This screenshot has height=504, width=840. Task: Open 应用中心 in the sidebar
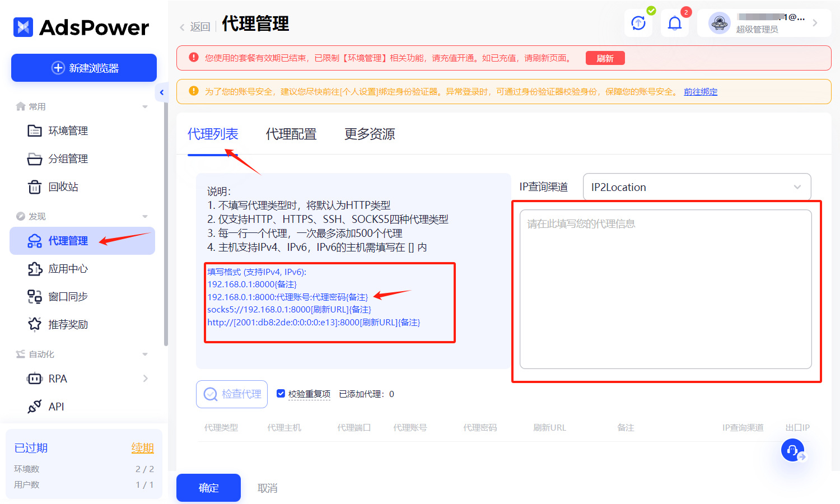82,269
